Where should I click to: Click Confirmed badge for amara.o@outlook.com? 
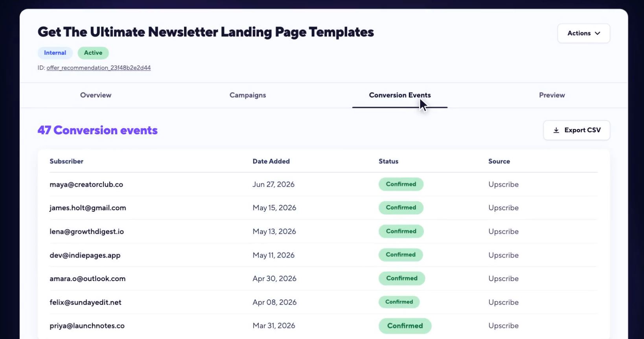[x=402, y=278]
